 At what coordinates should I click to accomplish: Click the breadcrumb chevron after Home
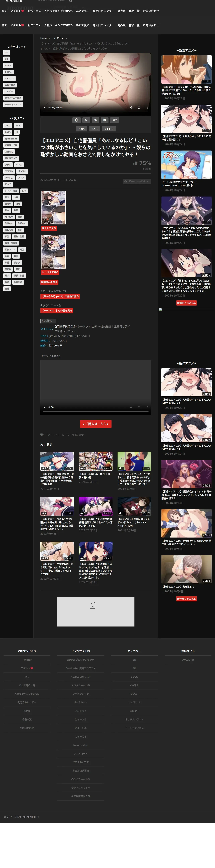click(x=49, y=38)
